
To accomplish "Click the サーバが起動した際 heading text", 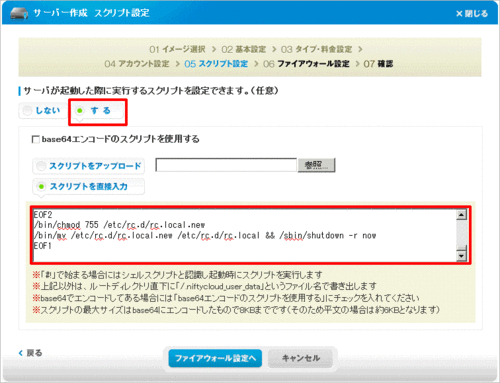I will [x=151, y=90].
